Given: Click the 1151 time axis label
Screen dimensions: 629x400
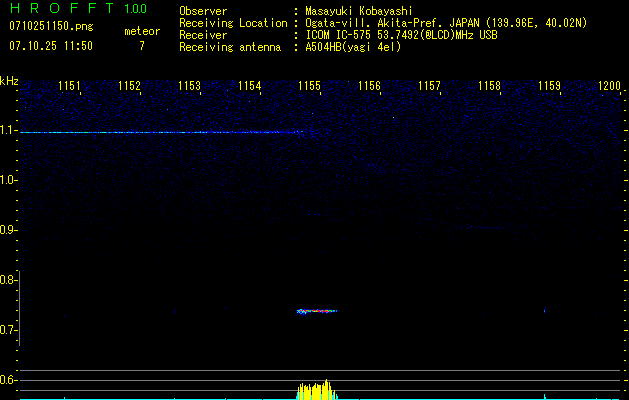Looking at the screenshot, I should pos(69,86).
